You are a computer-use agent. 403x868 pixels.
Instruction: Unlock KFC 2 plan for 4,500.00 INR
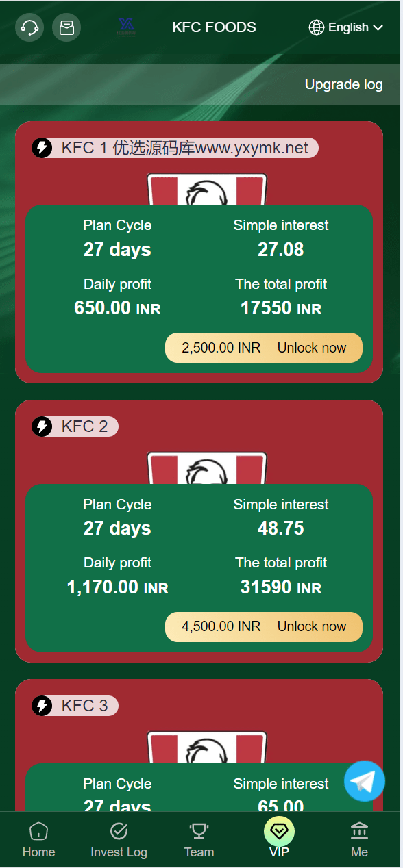264,626
